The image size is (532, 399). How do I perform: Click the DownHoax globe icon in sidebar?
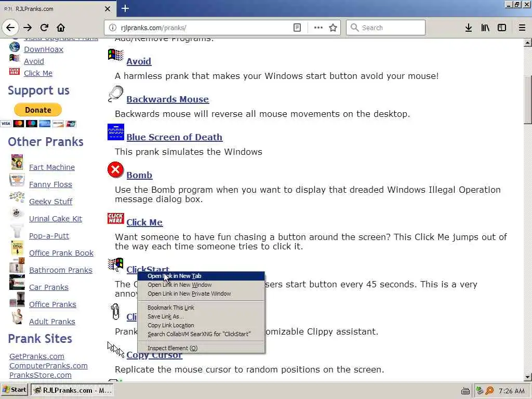click(15, 47)
